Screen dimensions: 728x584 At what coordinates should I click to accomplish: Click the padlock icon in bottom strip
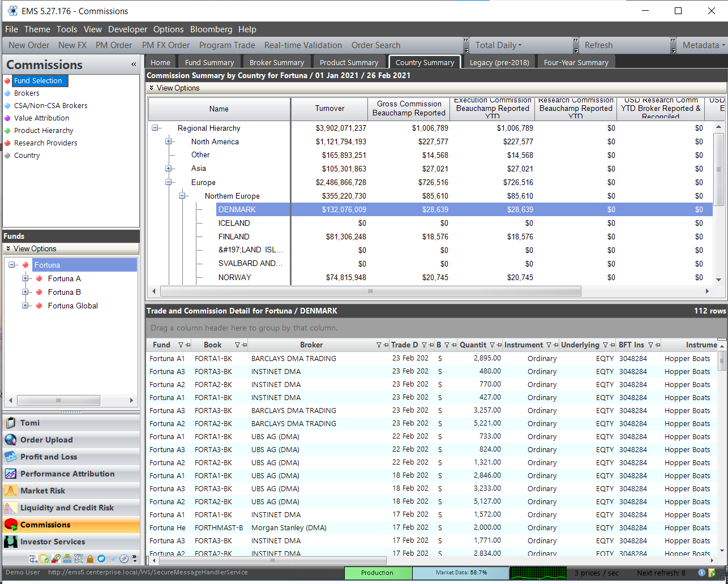(x=90, y=559)
